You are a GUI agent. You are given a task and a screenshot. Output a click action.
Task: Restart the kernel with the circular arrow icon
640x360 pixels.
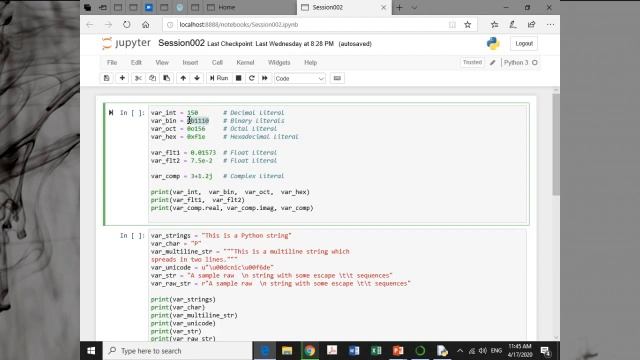click(252, 78)
